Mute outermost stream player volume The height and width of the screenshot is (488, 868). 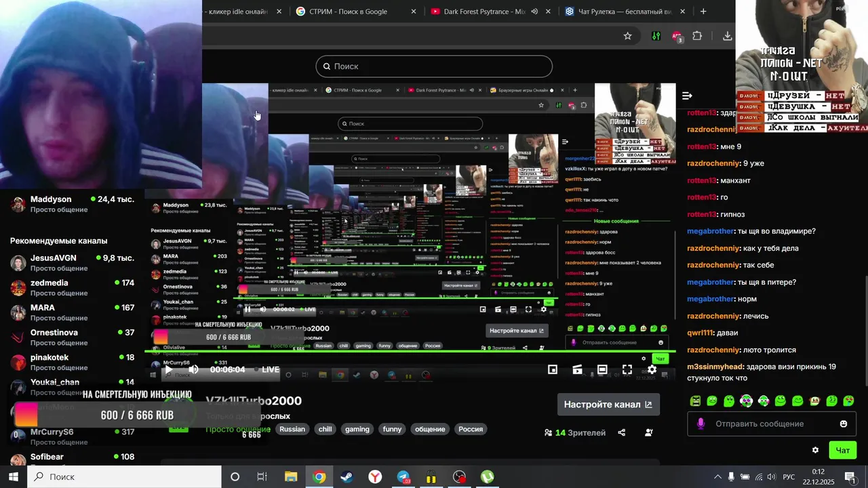[193, 369]
